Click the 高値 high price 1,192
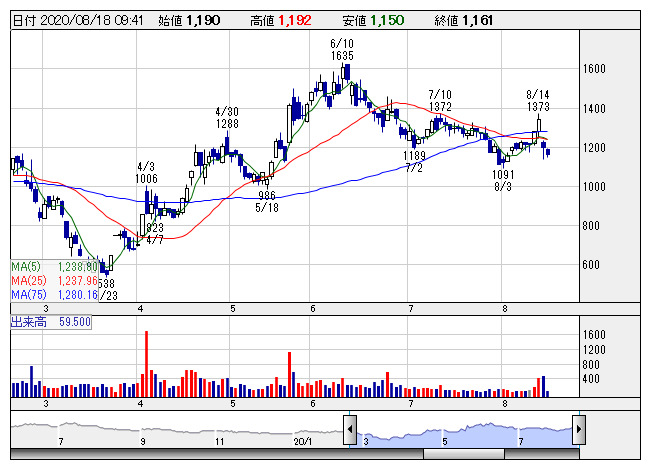 coord(295,20)
